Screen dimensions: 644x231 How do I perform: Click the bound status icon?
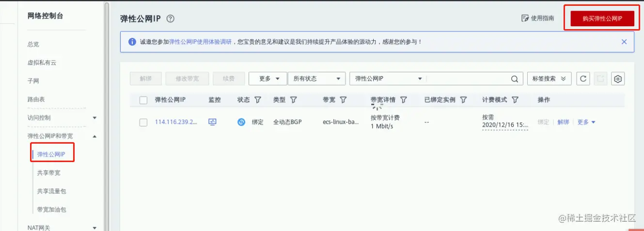pyautogui.click(x=241, y=122)
